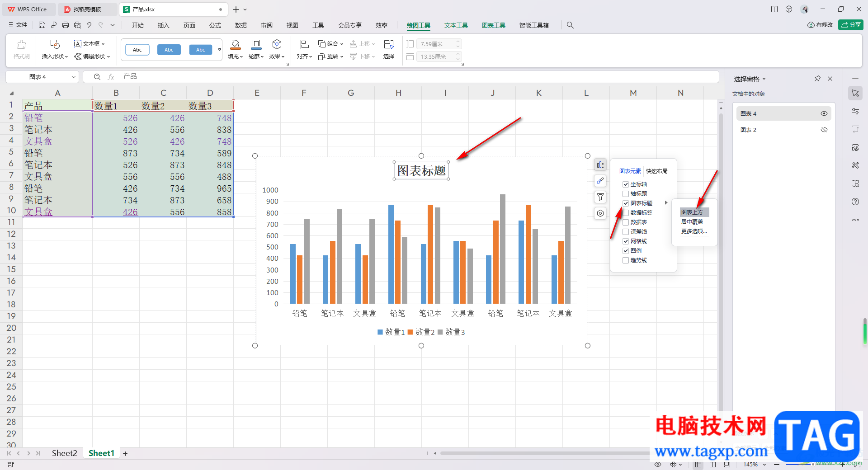Open the Fill color tool
This screenshot has width=868, height=470.
[236, 50]
